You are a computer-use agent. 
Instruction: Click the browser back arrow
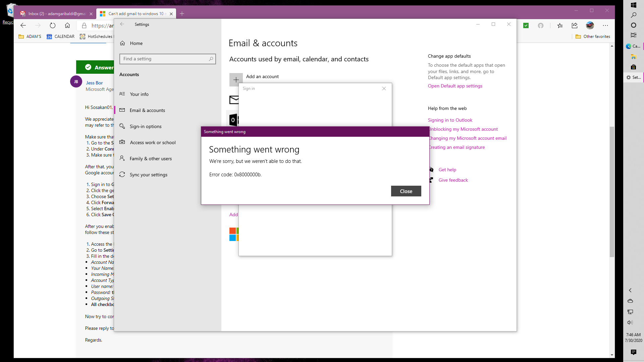[23, 25]
